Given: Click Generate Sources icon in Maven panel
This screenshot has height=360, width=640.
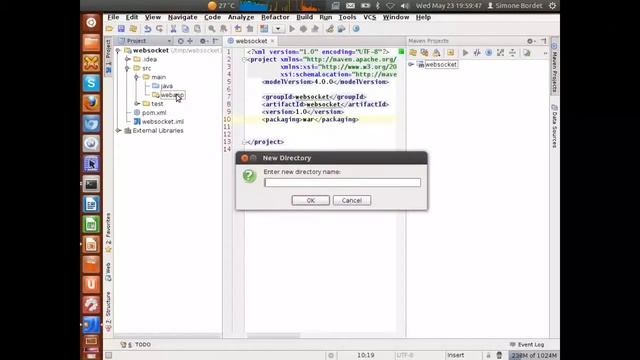Looking at the screenshot, I should 424,53.
